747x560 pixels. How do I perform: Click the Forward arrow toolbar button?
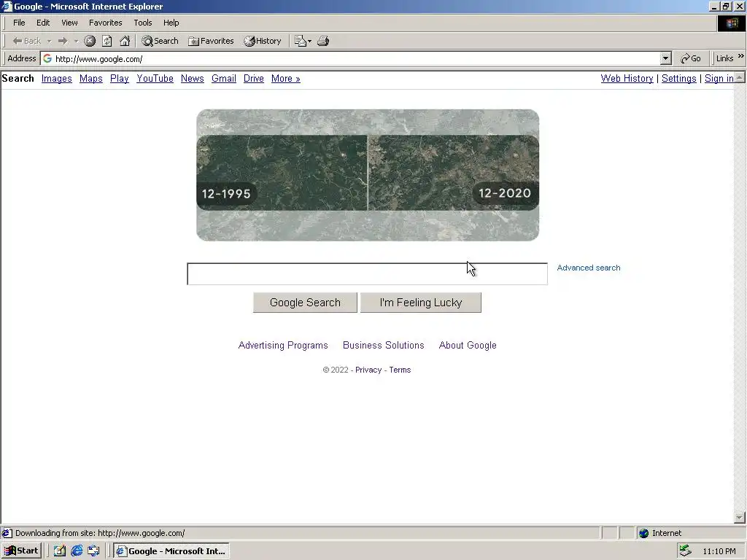63,41
